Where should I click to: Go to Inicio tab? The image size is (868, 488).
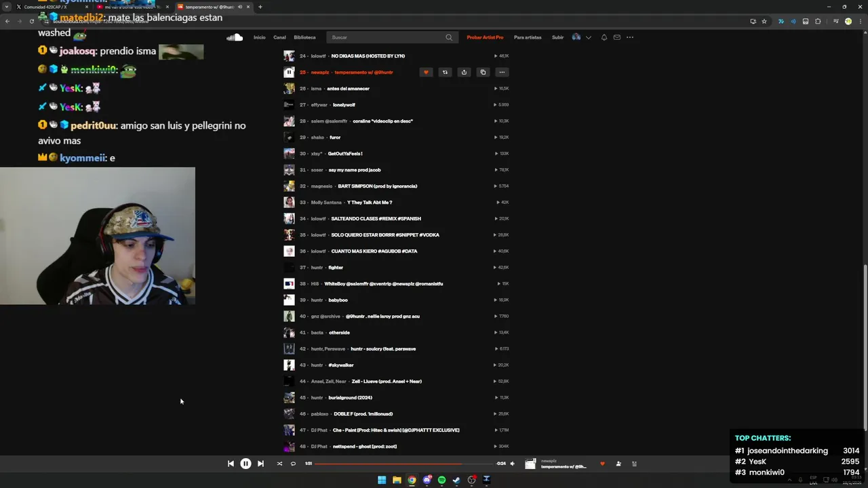tap(260, 37)
